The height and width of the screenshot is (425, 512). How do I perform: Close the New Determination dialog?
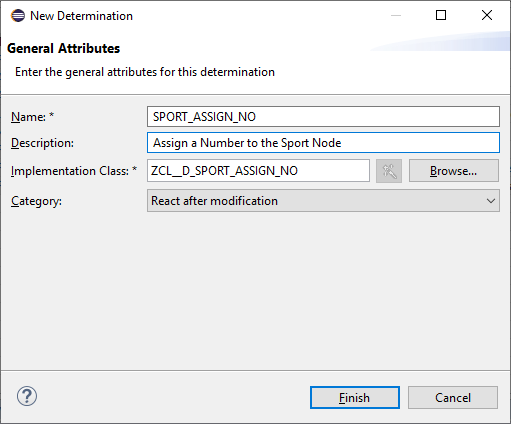pyautogui.click(x=487, y=15)
